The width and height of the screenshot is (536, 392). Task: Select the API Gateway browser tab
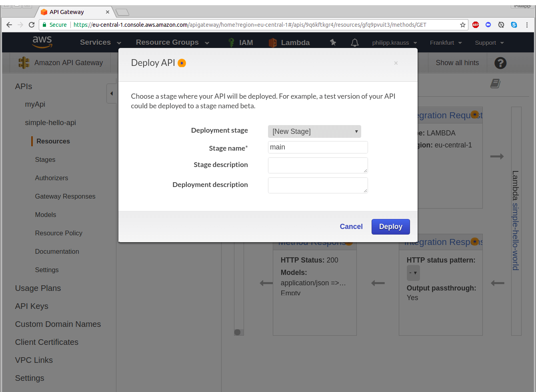pyautogui.click(x=74, y=12)
